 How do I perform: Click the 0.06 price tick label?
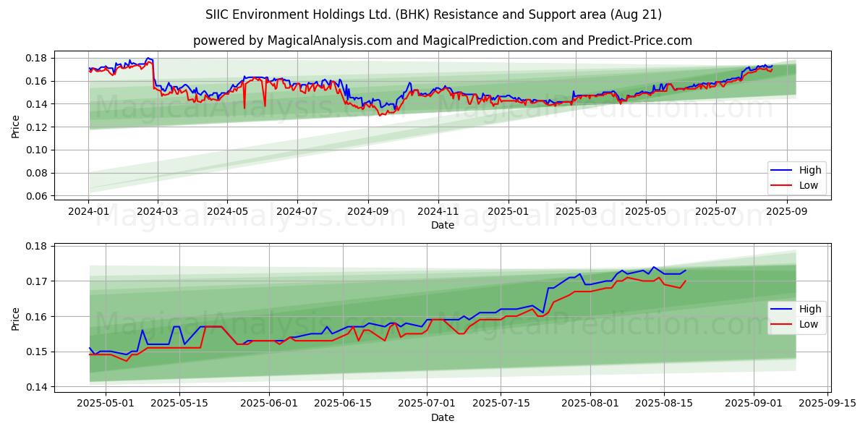point(37,197)
